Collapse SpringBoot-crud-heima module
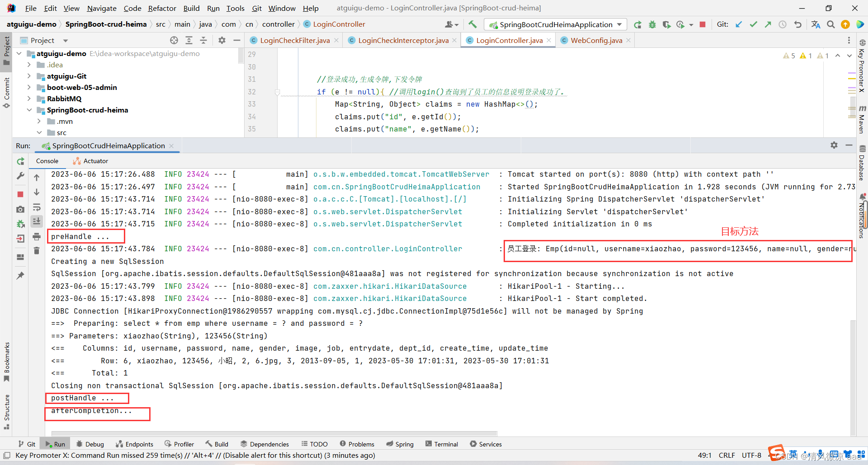The image size is (868, 465). point(29,110)
